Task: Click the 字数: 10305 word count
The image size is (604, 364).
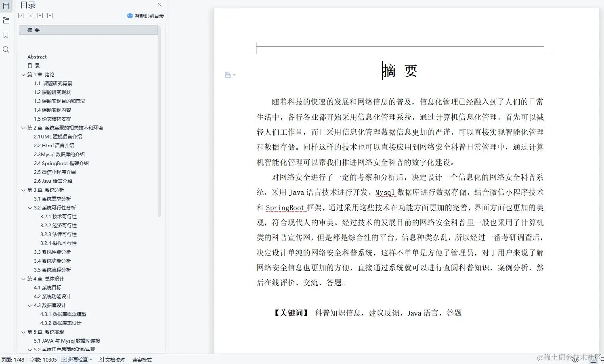Action: (44, 360)
